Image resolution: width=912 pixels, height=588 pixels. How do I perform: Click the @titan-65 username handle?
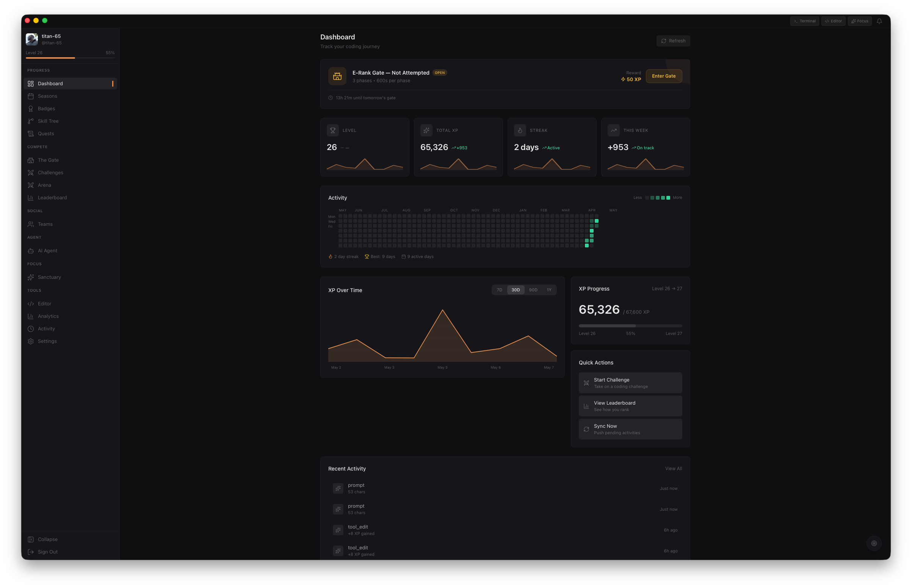click(52, 43)
